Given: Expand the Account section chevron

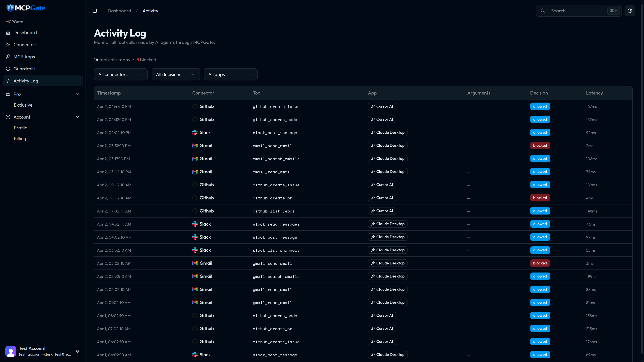Looking at the screenshot, I should (77, 117).
